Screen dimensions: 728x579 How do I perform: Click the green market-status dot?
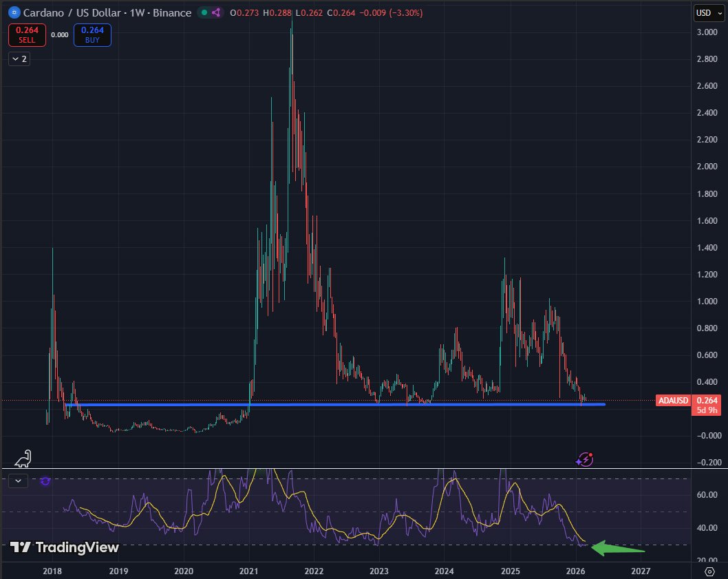tap(204, 12)
